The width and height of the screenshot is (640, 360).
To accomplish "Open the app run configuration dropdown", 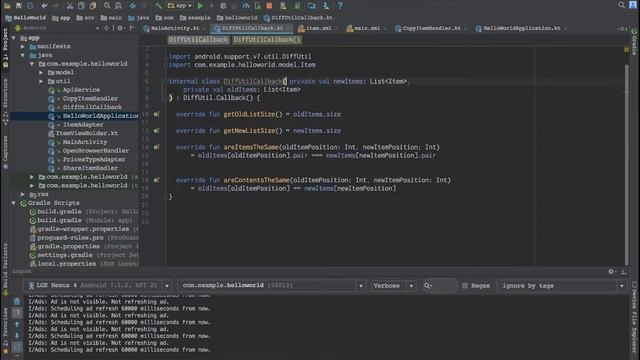I will (x=180, y=6).
